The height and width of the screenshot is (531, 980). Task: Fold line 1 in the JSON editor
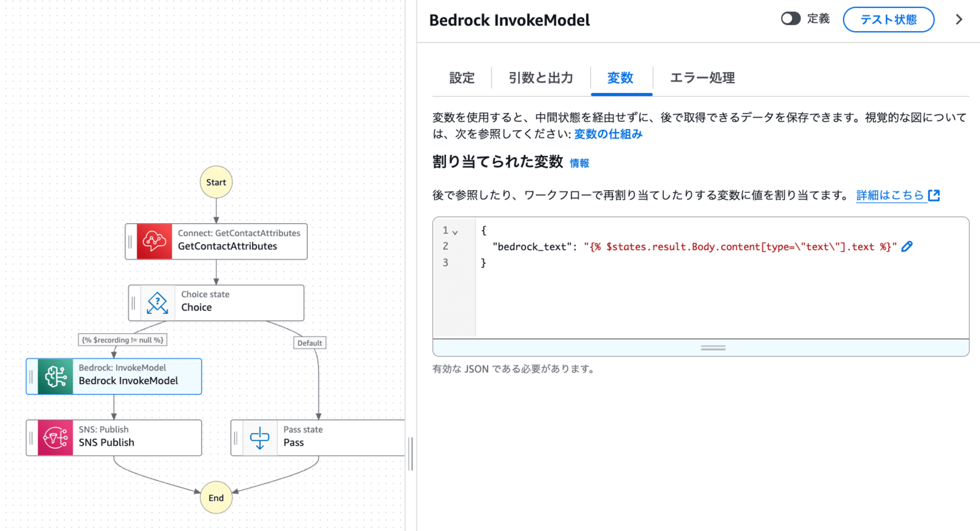pyautogui.click(x=455, y=232)
